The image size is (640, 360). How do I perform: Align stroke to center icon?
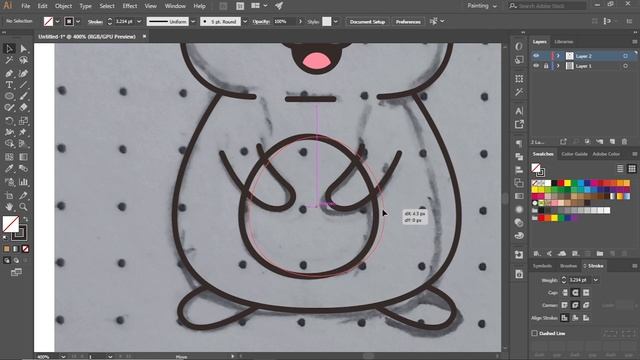point(565,318)
